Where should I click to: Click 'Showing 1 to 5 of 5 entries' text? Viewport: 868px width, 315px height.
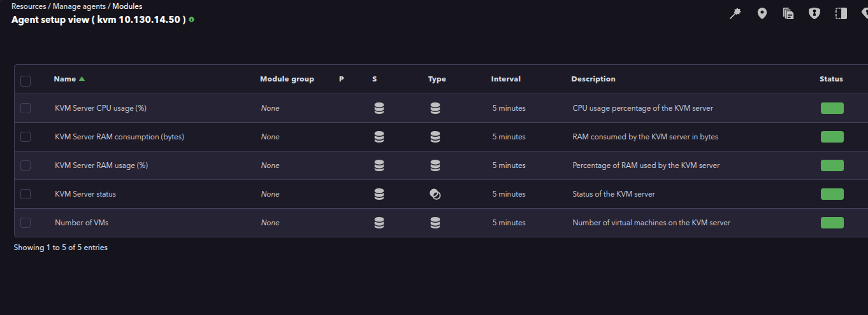[x=61, y=248]
